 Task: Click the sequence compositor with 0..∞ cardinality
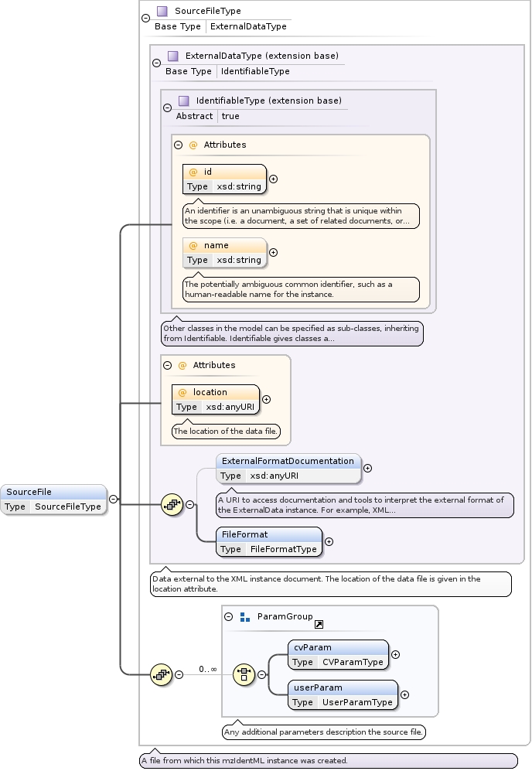[x=161, y=674]
